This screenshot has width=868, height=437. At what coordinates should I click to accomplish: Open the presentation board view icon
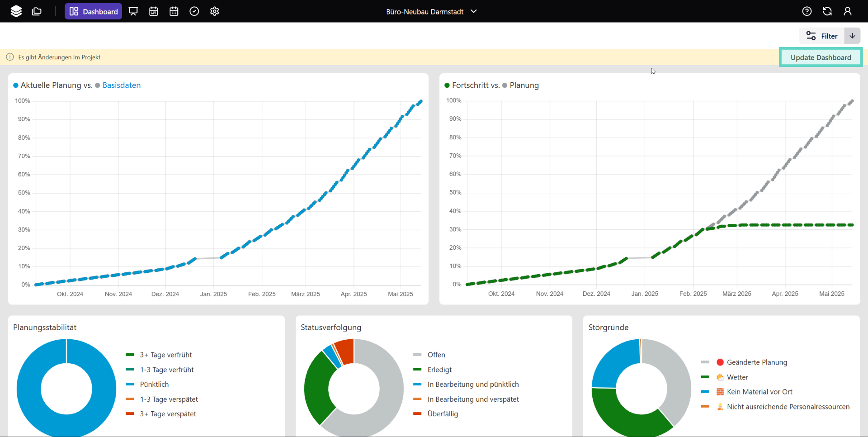coord(133,11)
